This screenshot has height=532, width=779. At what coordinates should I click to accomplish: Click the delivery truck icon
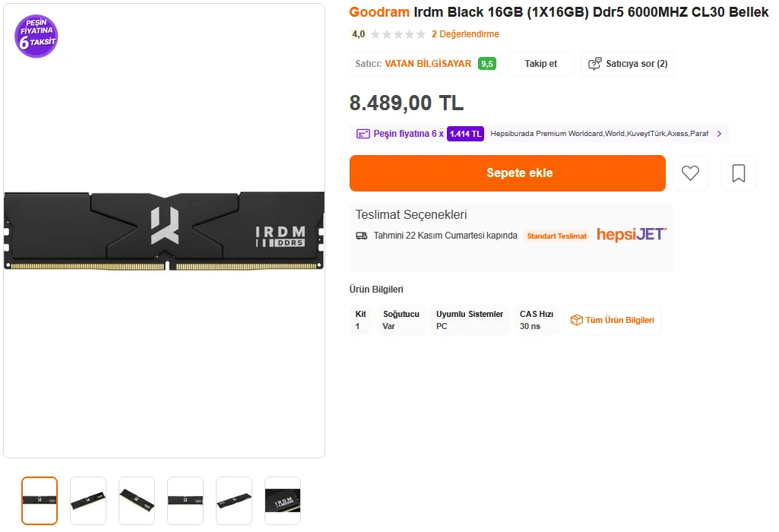tap(362, 236)
